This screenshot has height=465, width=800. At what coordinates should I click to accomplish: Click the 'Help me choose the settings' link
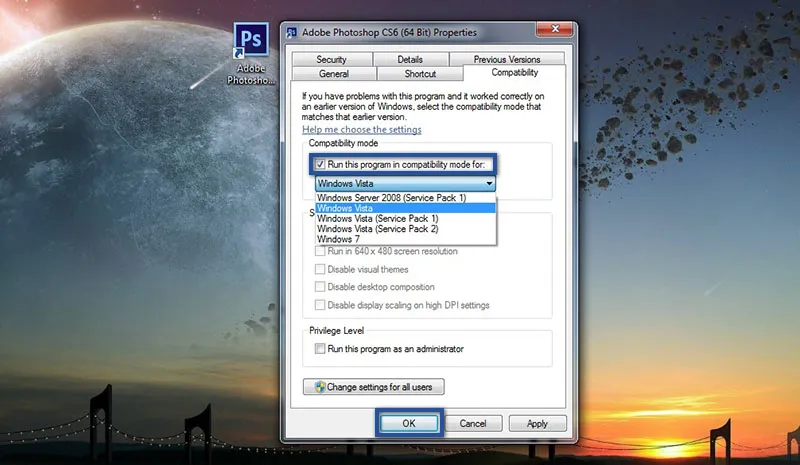tap(362, 130)
